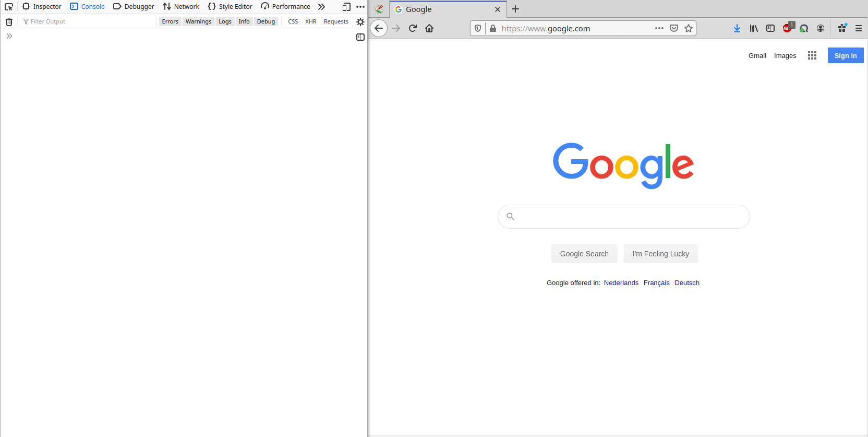Switch to the Inspector tab
The image size is (868, 437).
click(42, 7)
